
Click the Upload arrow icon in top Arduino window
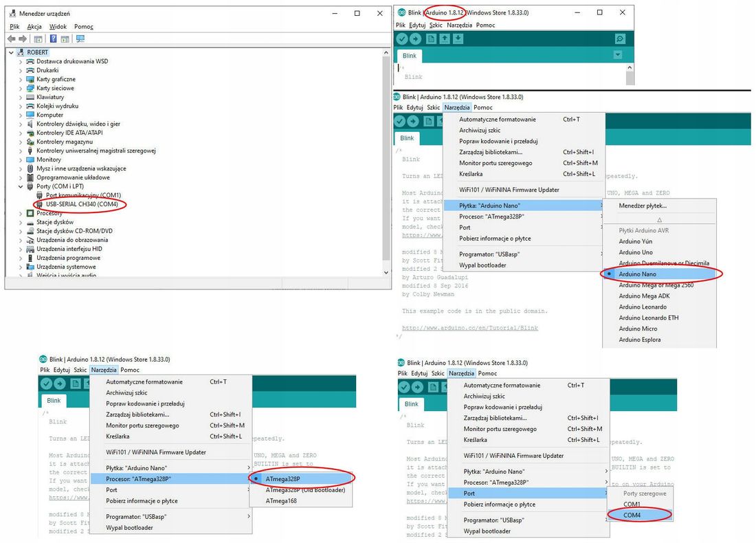(x=415, y=39)
